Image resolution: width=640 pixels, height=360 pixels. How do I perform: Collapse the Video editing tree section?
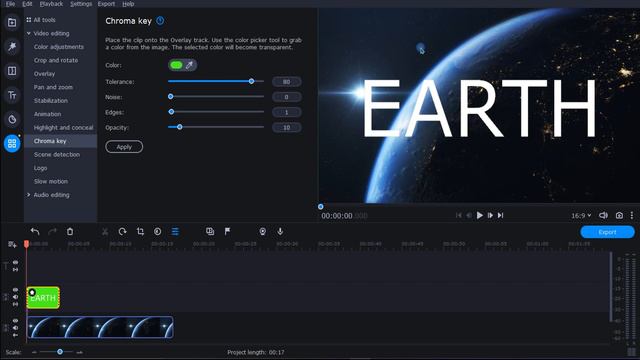click(x=29, y=33)
